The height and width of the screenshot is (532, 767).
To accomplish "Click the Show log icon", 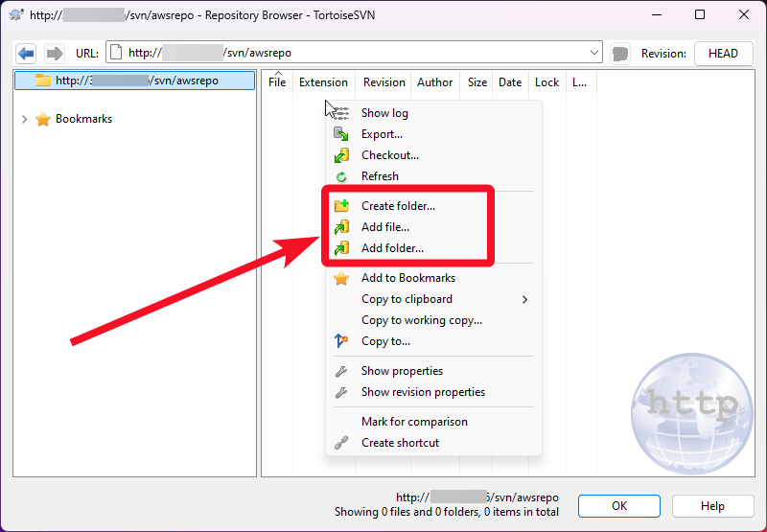I will coord(340,113).
